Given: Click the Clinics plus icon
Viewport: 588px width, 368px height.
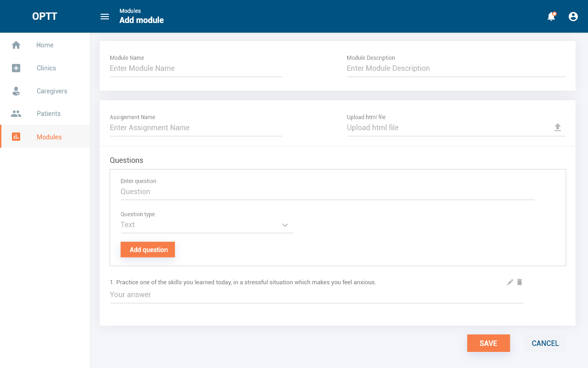Looking at the screenshot, I should click(16, 68).
